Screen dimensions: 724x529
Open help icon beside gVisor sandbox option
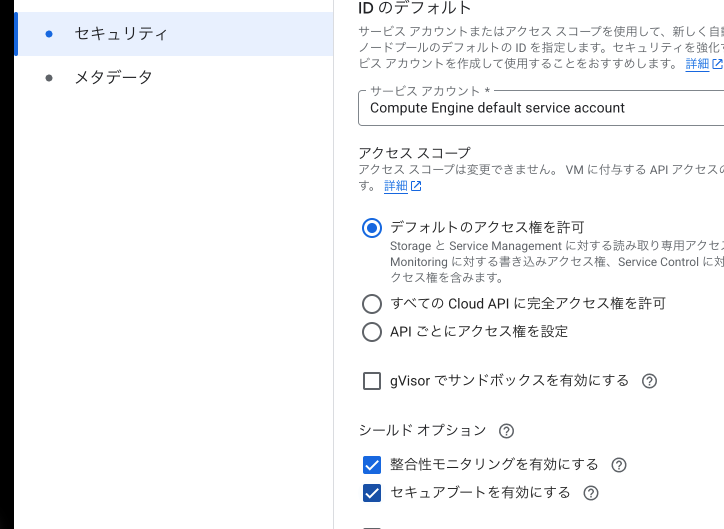649,381
